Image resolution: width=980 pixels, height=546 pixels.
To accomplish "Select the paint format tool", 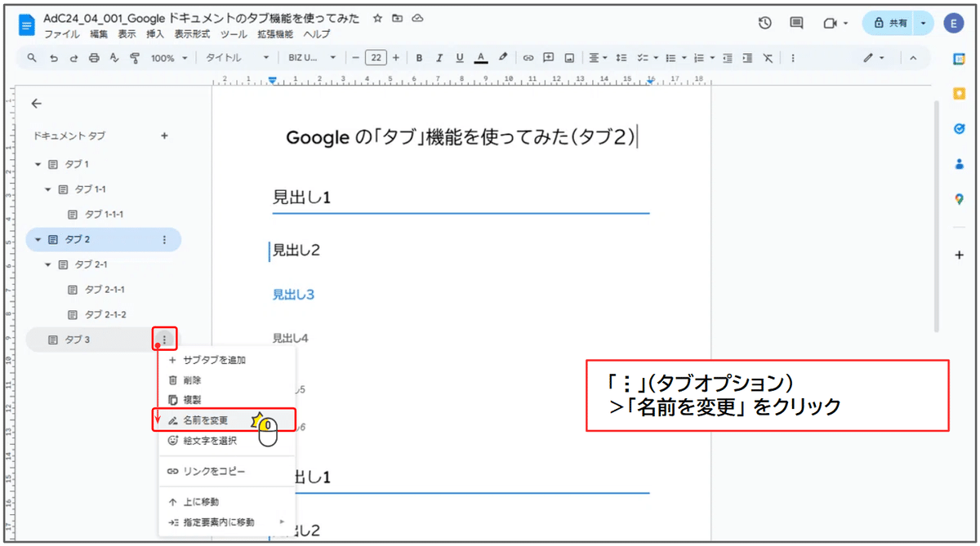I will click(x=134, y=58).
